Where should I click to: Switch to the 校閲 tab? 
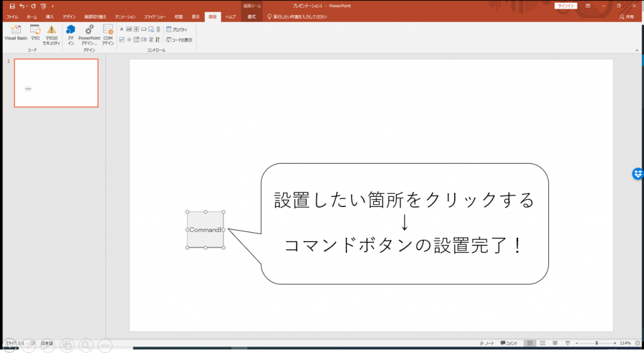pyautogui.click(x=179, y=17)
